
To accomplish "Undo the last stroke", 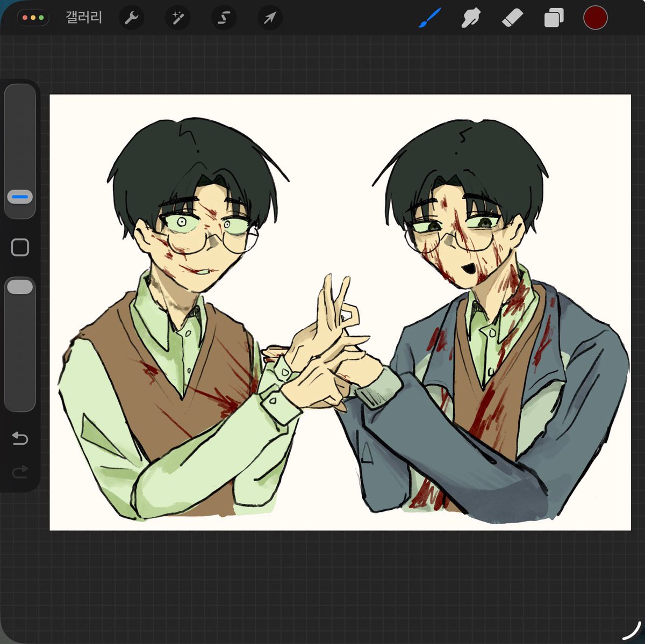I will [x=20, y=439].
